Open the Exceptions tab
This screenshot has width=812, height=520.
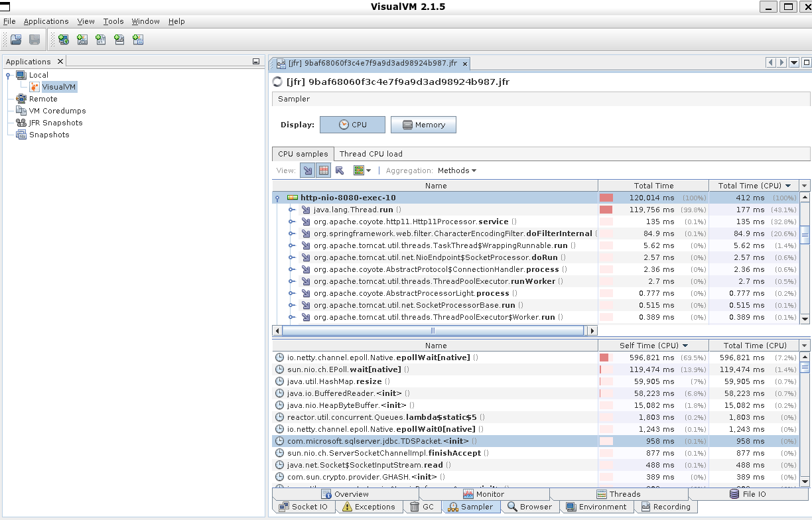pyautogui.click(x=369, y=507)
